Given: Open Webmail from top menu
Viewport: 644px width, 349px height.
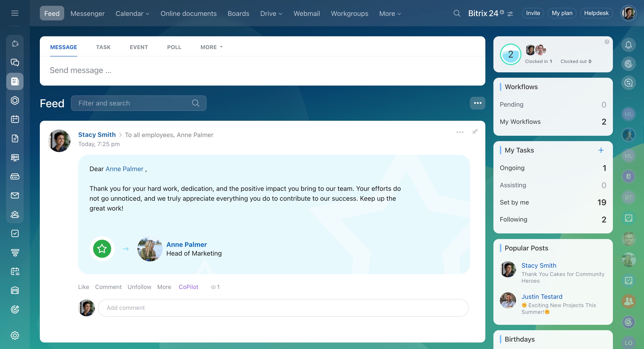Looking at the screenshot, I should tap(307, 13).
